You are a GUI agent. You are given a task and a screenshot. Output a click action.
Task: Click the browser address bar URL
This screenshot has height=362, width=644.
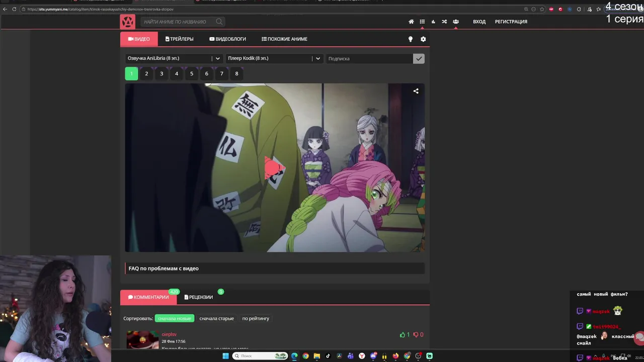click(x=101, y=9)
